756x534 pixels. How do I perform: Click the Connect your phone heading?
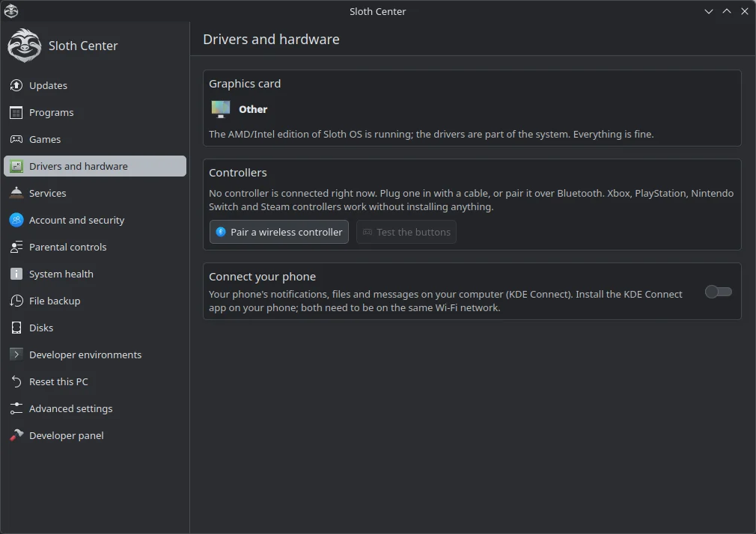(262, 277)
